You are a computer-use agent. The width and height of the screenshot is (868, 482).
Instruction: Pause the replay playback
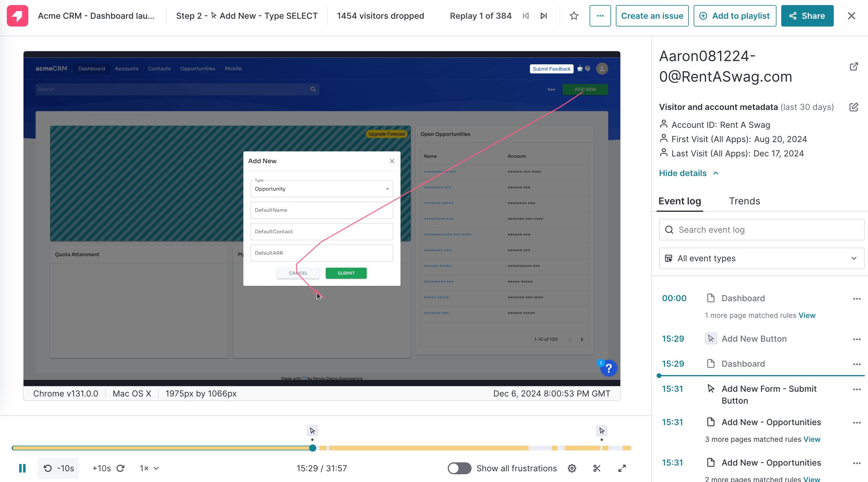tap(22, 468)
